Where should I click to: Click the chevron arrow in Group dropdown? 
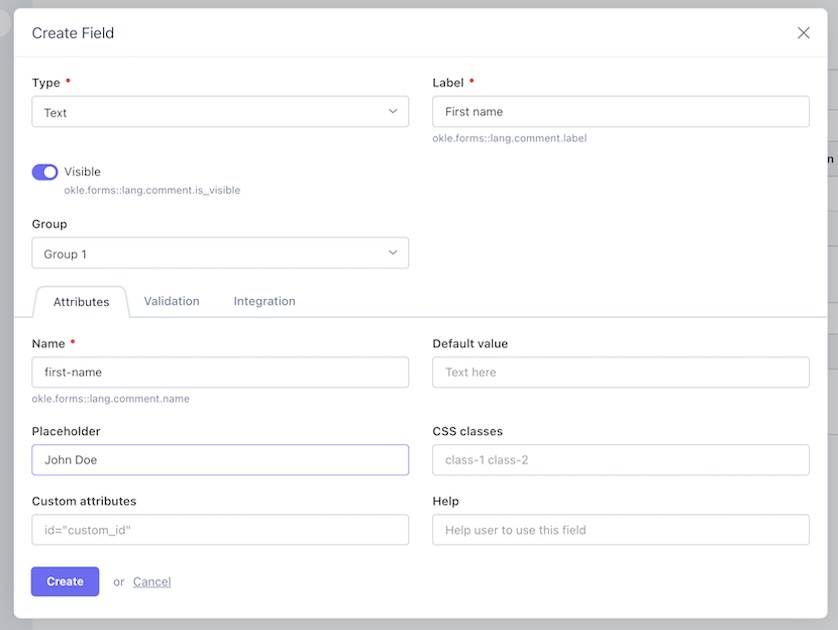[x=393, y=253]
